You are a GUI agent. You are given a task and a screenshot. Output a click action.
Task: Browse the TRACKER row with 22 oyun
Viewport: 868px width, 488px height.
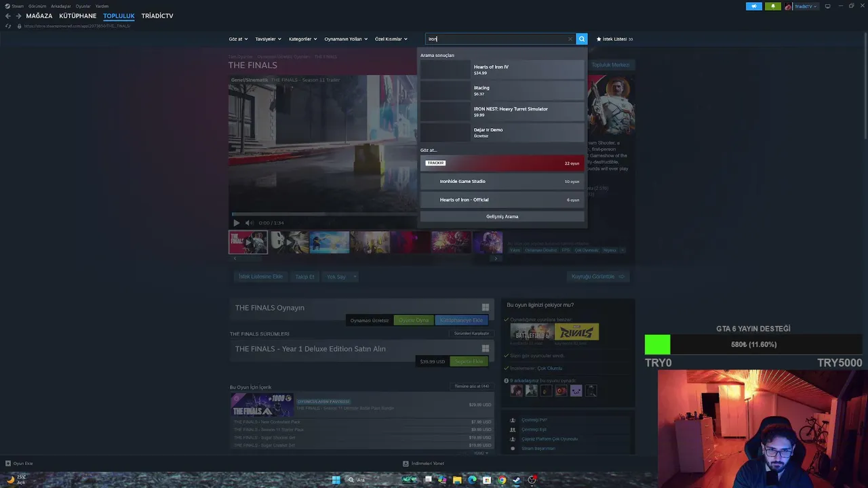(x=502, y=163)
